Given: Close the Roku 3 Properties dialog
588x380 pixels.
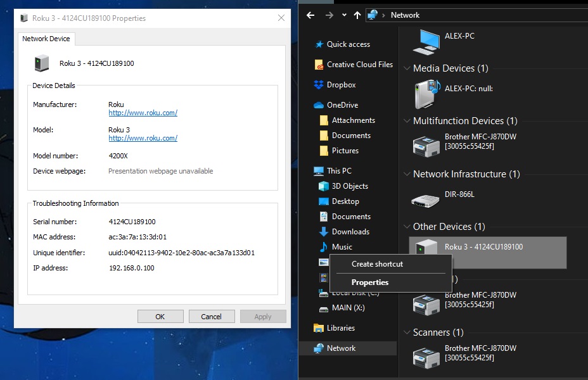Looking at the screenshot, I should 281,18.
